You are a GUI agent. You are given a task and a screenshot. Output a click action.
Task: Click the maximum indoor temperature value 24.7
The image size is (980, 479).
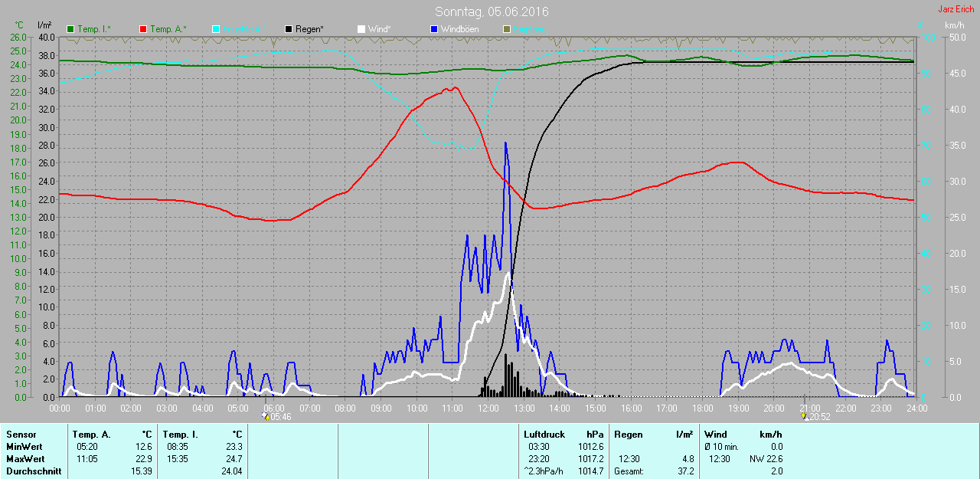(x=234, y=459)
